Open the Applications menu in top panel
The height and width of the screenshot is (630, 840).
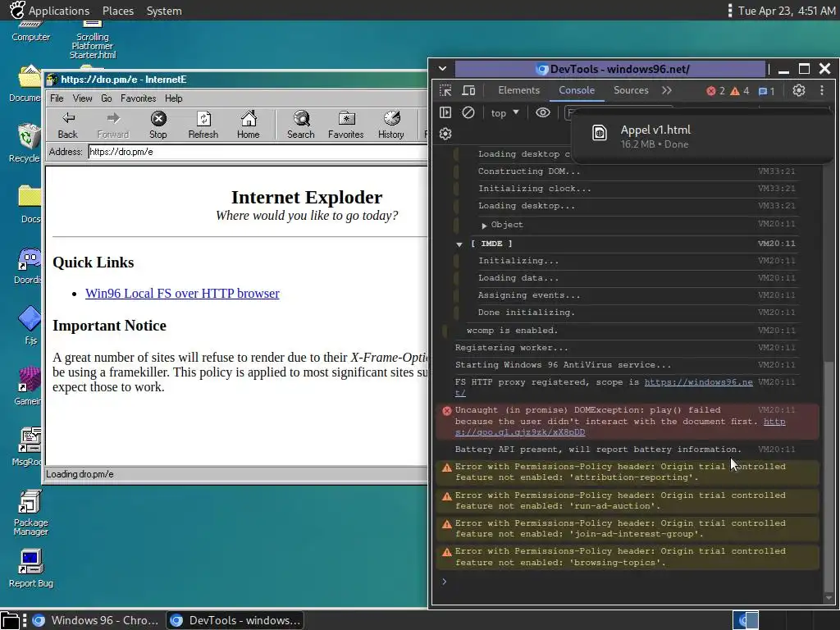(x=50, y=11)
